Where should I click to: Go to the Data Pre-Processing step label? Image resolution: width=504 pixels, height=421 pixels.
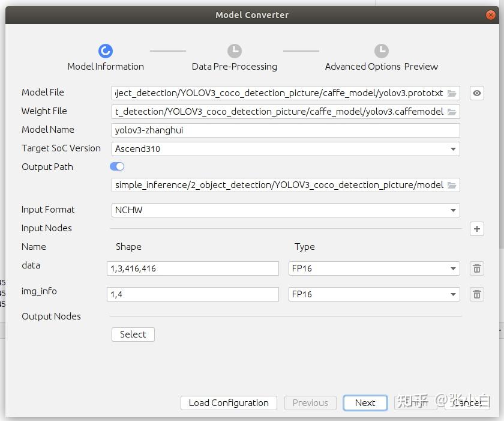click(x=235, y=67)
